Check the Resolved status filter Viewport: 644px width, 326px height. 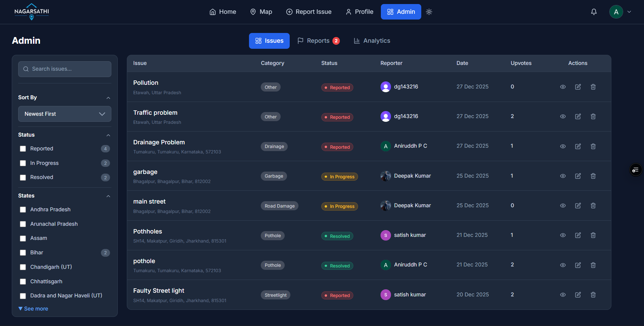tap(23, 178)
